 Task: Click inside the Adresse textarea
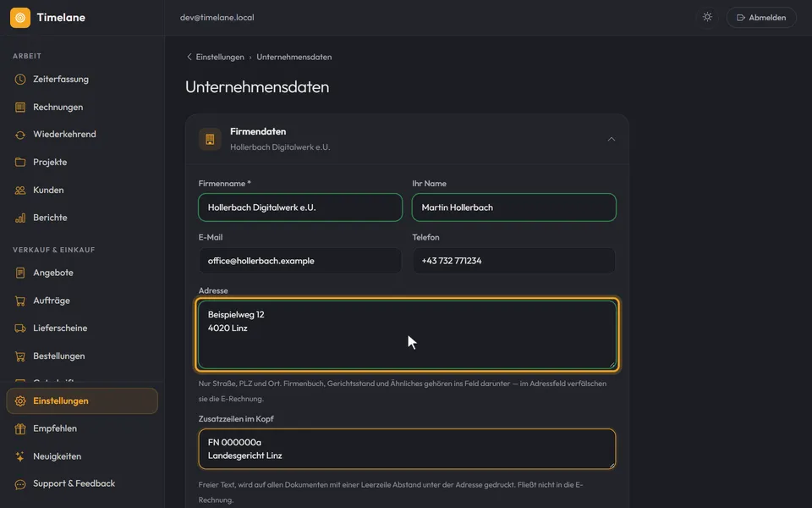407,335
